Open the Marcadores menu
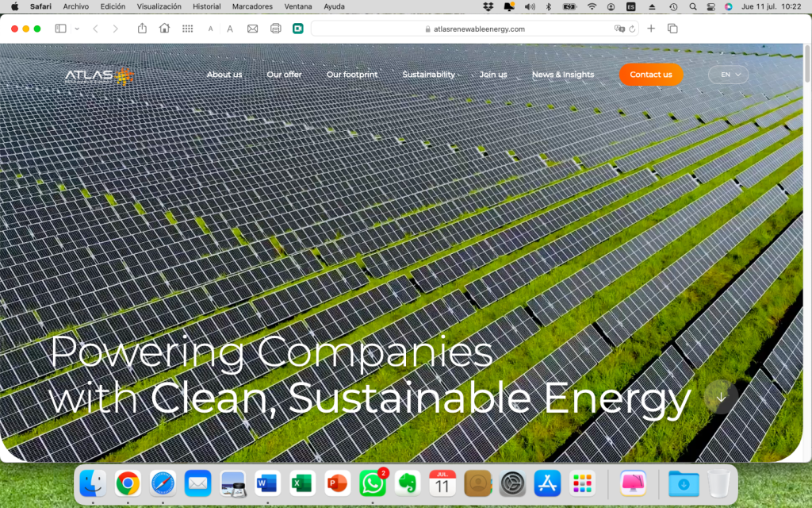Viewport: 812px width, 508px height. [252, 6]
